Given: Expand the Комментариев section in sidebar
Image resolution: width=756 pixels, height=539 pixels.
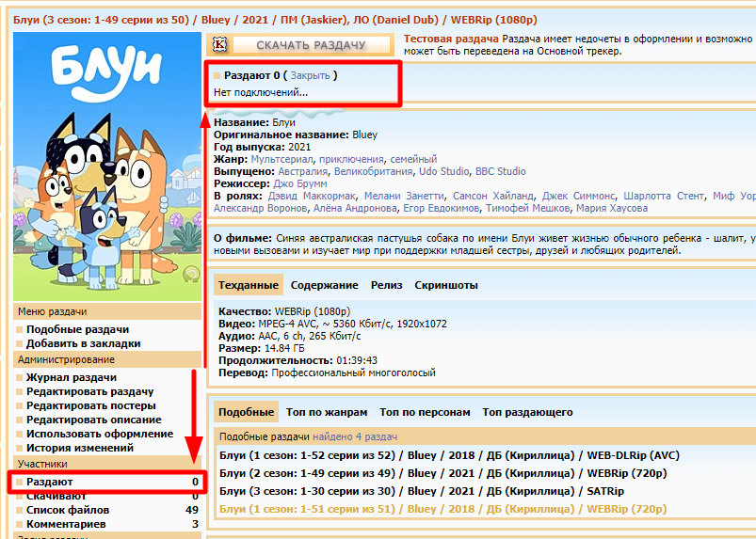Looking at the screenshot, I should (65, 524).
